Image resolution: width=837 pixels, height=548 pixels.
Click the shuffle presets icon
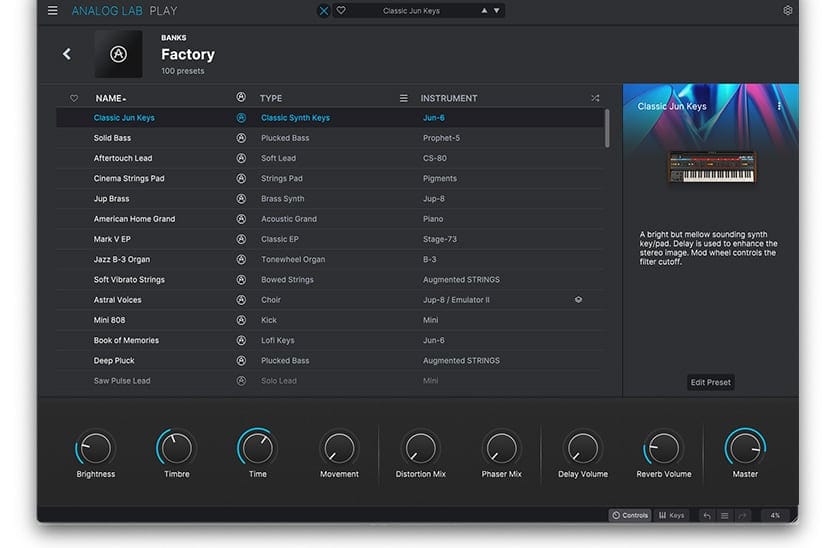click(x=595, y=98)
